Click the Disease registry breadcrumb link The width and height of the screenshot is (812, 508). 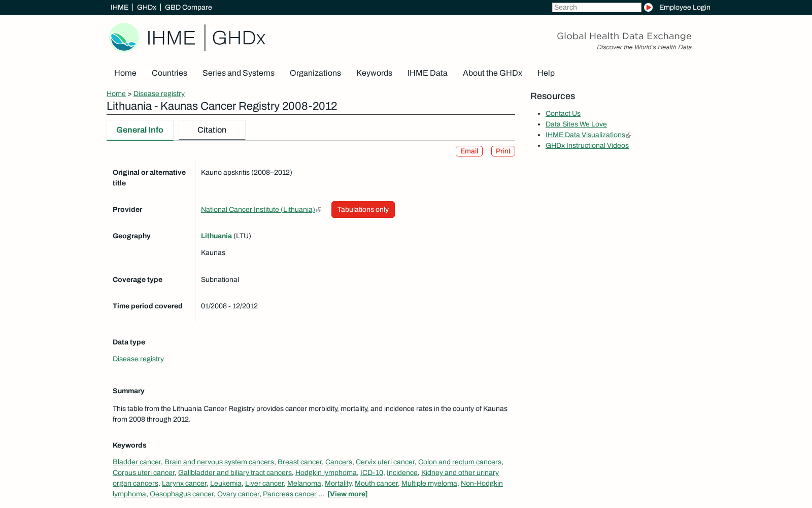[159, 93]
